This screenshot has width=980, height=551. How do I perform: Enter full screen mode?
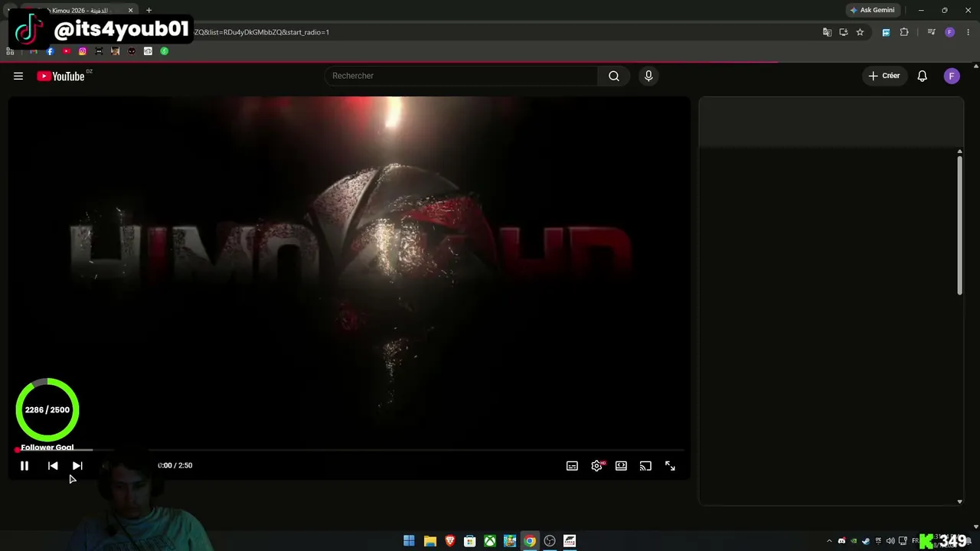670,465
